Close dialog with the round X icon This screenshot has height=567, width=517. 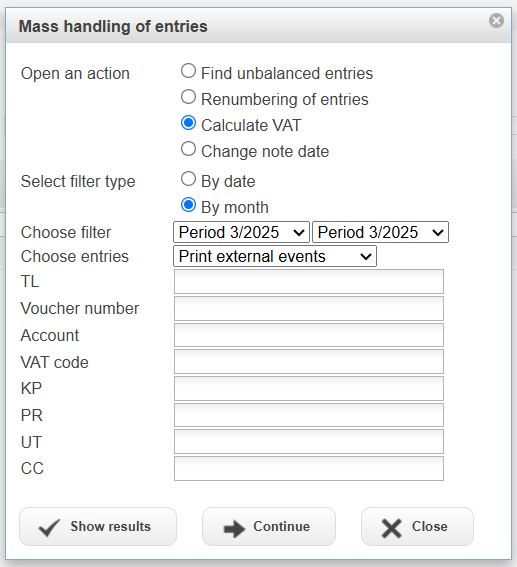(496, 21)
